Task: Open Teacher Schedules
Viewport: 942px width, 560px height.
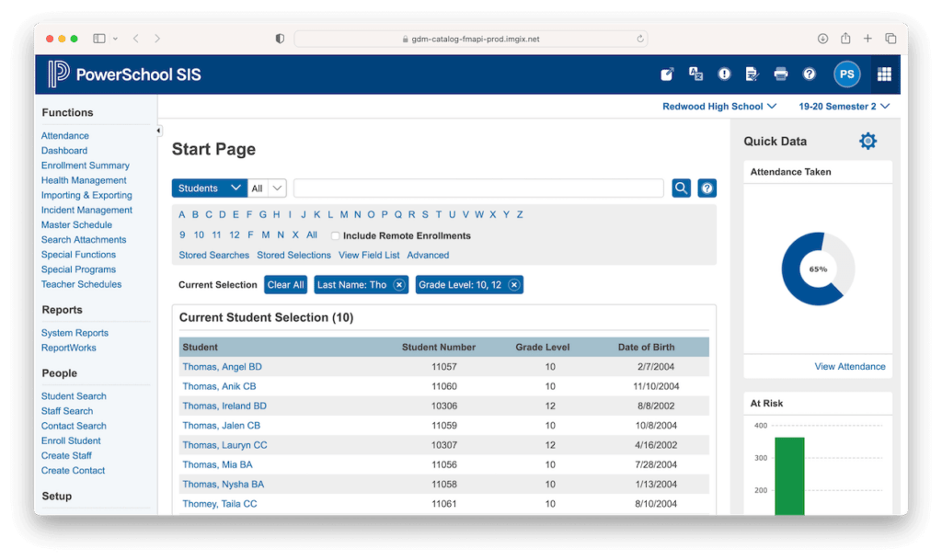Action: pos(81,284)
